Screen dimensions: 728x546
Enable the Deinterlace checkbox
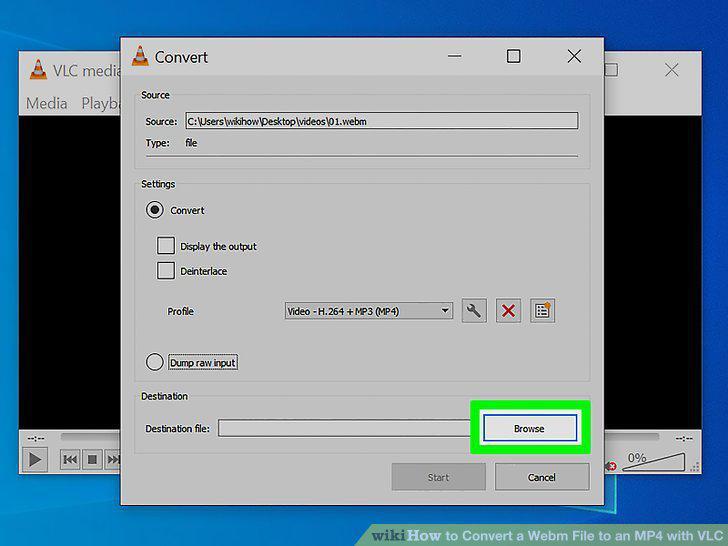click(166, 271)
